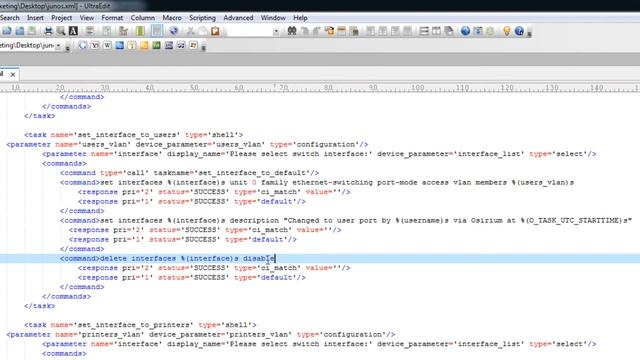This screenshot has width=640, height=360.
Task: Click 'Changed to user port by' description text
Action: [339, 220]
